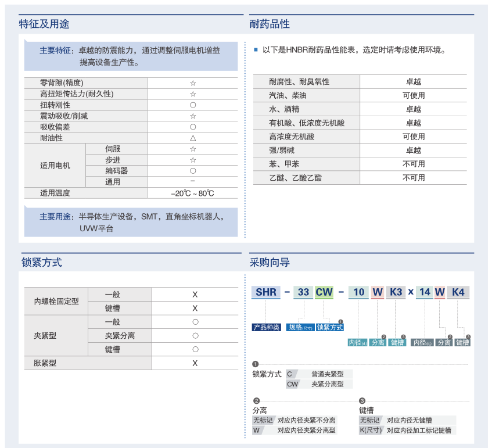Open the 采购向导 section heading
The image size is (492, 448).
coord(270,262)
